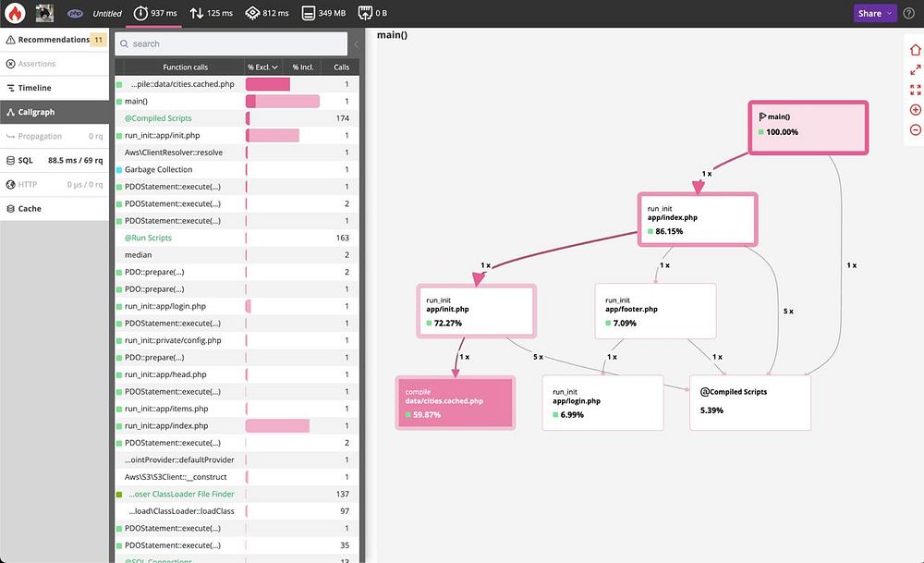Click the function search field
This screenshot has width=924, height=563.
(231, 43)
